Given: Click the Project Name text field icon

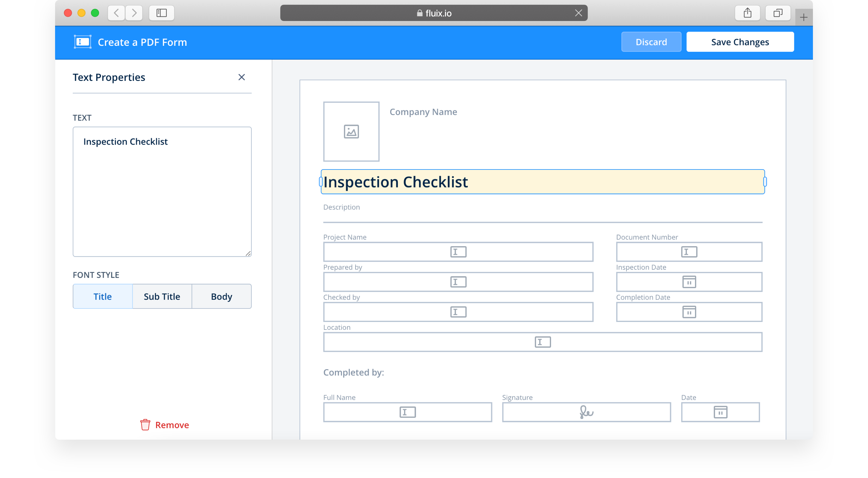Looking at the screenshot, I should (458, 252).
